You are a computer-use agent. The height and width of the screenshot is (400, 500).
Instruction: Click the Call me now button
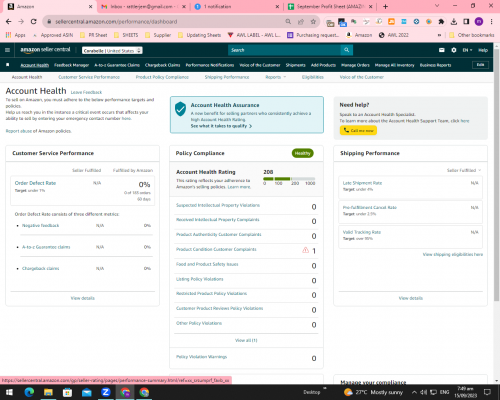(x=358, y=130)
